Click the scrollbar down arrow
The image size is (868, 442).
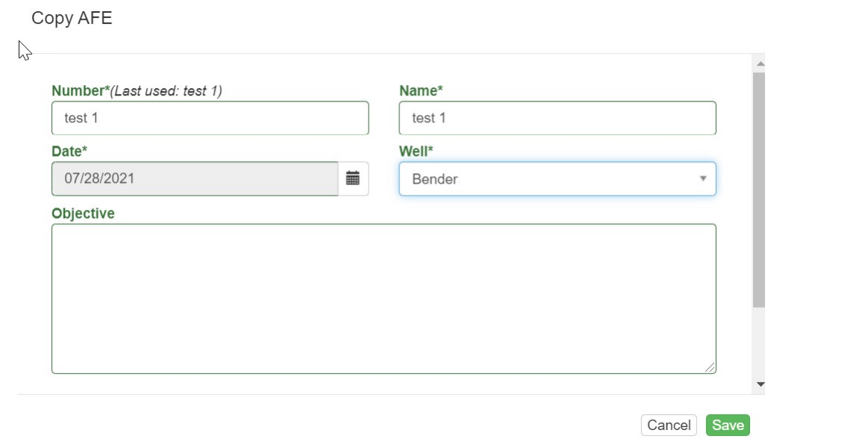tap(761, 385)
